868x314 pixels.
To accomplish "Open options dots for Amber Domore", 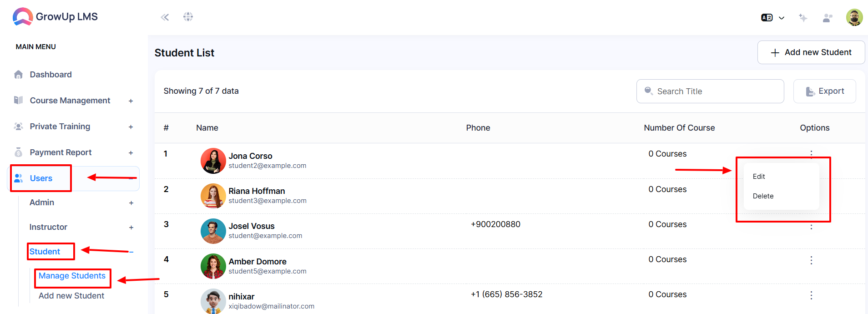I will tap(811, 260).
